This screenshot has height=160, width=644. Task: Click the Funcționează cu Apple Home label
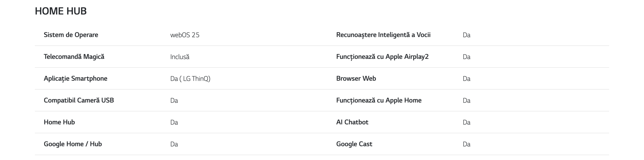(x=379, y=100)
